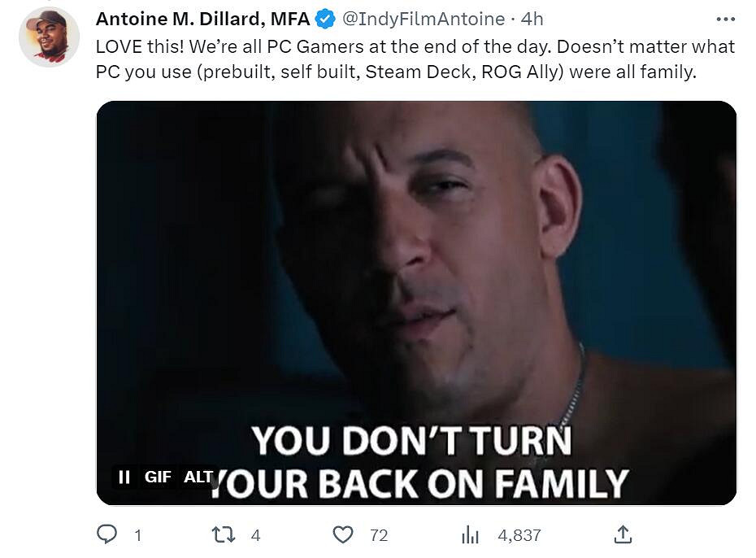Reply to Antoine's tweet via speech bubble icon

pos(107,534)
